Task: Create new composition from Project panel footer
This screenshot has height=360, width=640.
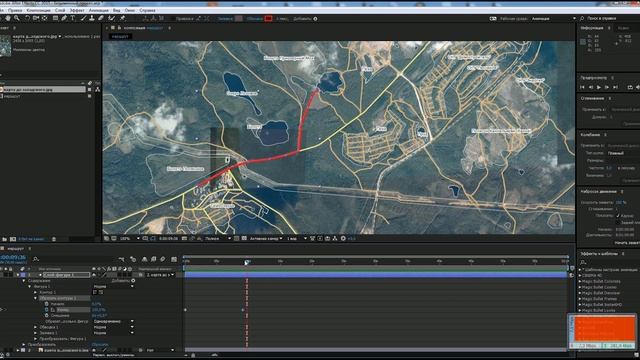Action: point(13,239)
